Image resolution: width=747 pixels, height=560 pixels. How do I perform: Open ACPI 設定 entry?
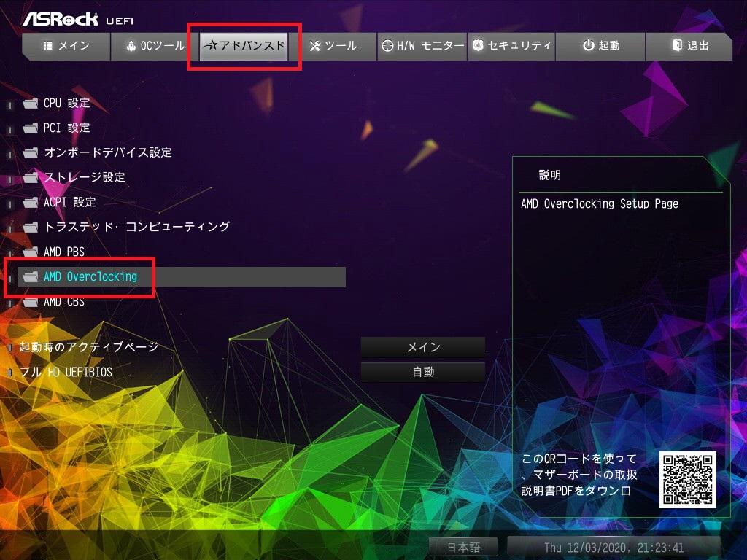tap(69, 202)
